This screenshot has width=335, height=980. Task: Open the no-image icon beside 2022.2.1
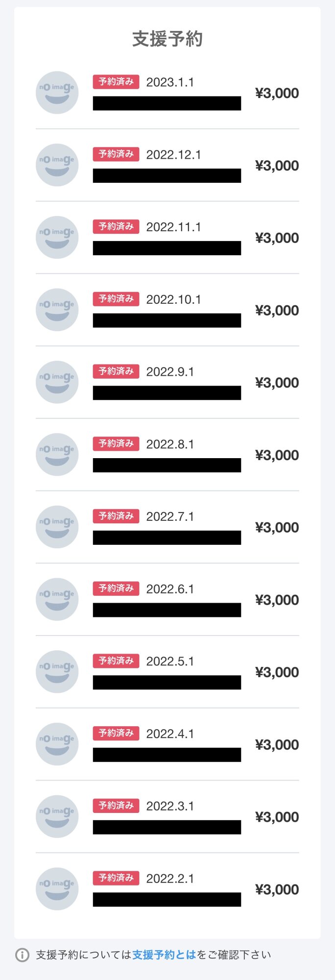[57, 889]
